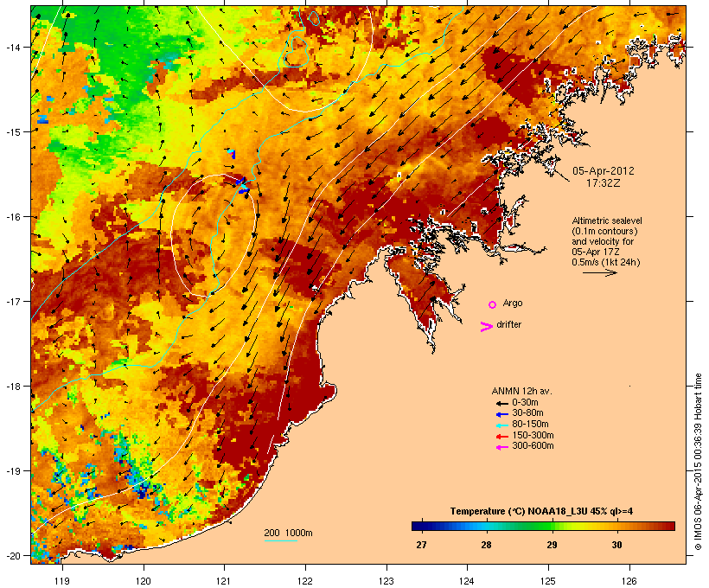Click the latitude axis label -15
This screenshot has width=709, height=588.
13,132
